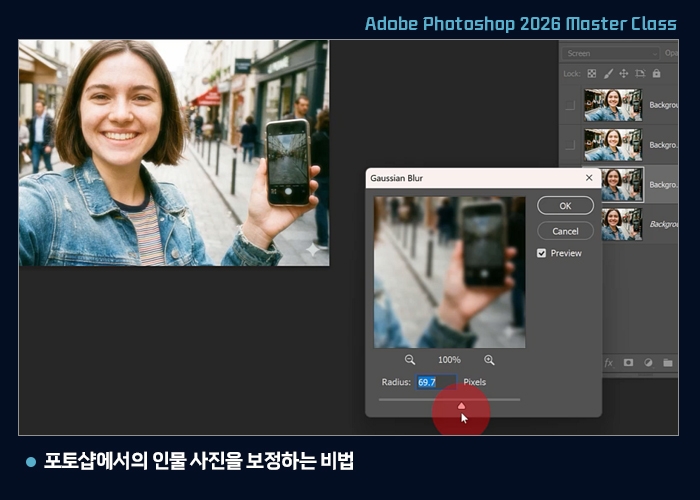Click the Radius slider triangle handle

[x=461, y=406]
